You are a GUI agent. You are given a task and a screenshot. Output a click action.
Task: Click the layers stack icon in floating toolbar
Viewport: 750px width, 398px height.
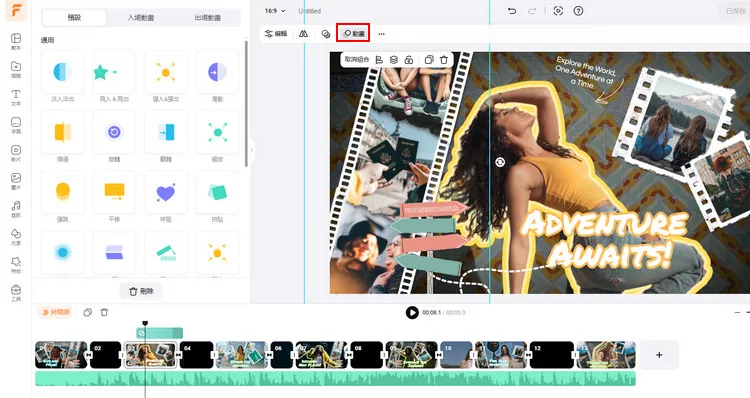[x=394, y=60]
